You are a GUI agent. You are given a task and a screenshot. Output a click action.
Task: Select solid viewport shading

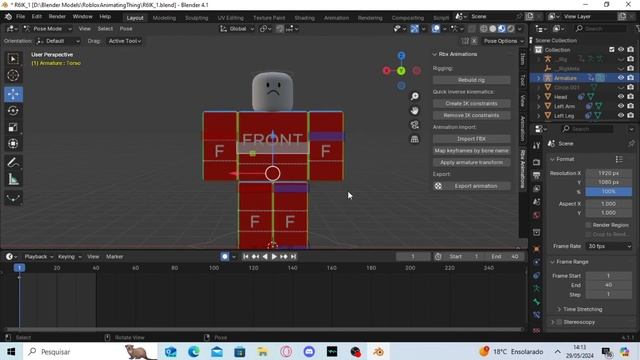coord(493,29)
